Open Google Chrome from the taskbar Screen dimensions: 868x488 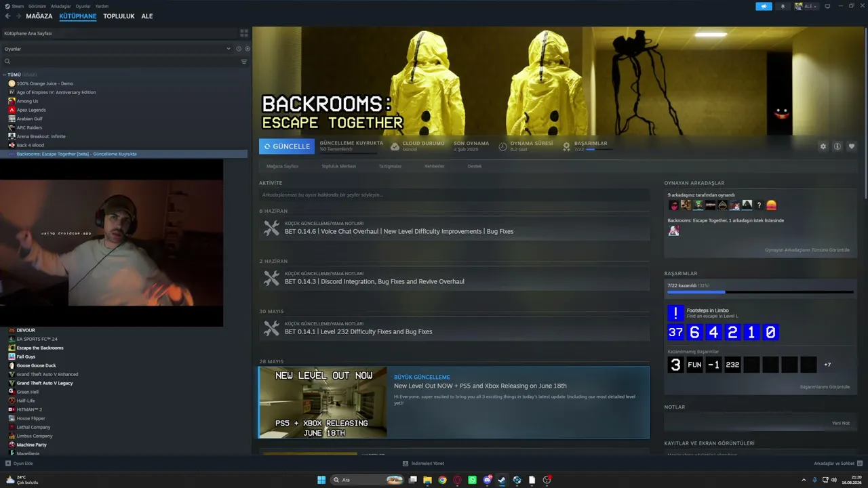click(442, 480)
